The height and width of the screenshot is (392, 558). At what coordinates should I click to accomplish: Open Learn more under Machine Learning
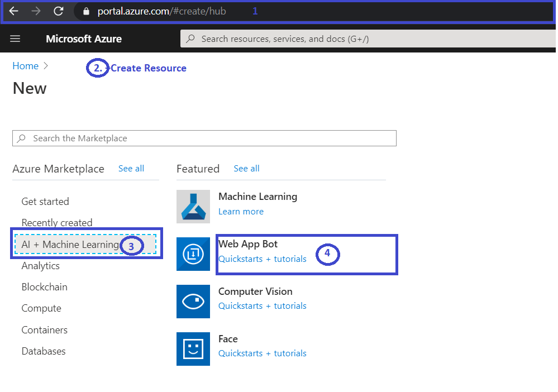pos(241,211)
